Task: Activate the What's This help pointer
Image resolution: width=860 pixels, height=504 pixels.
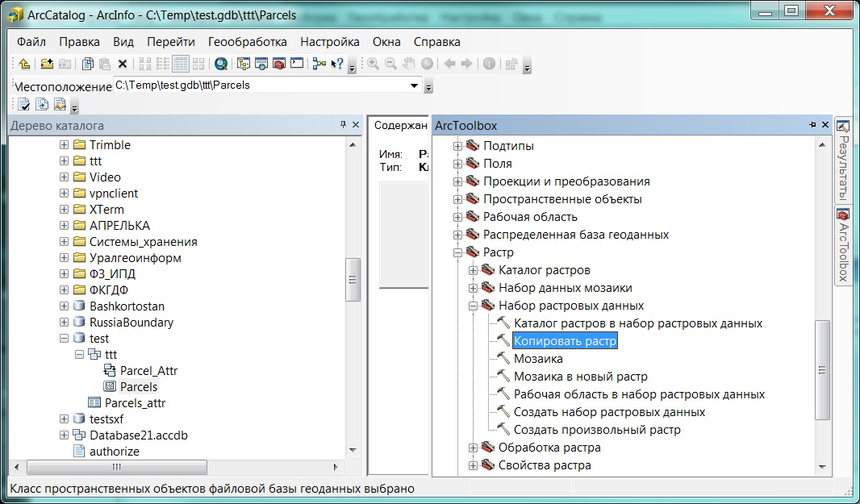Action: [337, 64]
